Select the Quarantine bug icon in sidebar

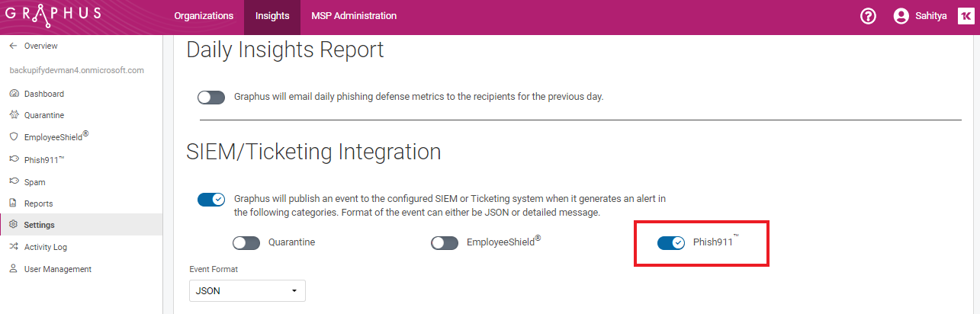[x=14, y=115]
